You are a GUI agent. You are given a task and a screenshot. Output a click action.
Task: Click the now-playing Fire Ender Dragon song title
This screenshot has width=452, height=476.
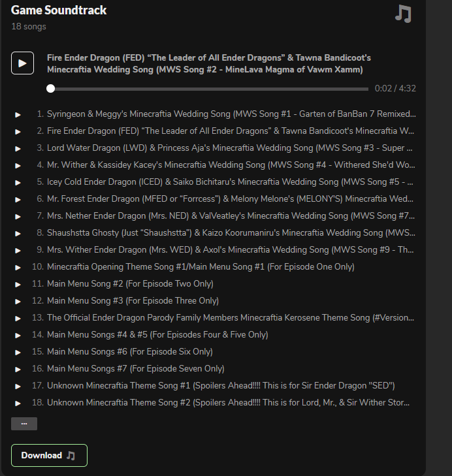point(209,63)
